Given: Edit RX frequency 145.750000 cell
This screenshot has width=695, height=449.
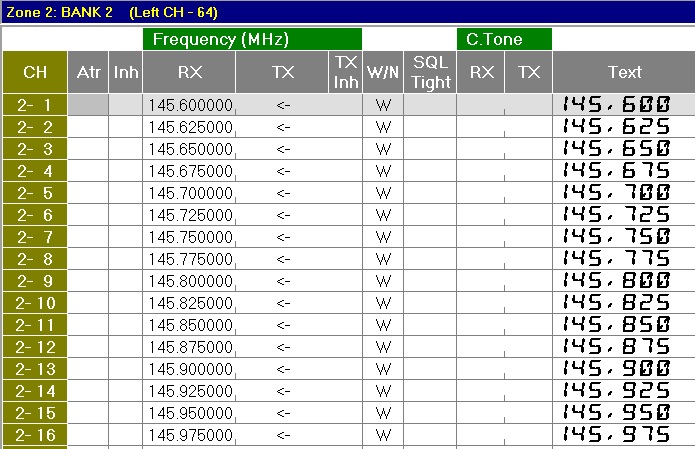Looking at the screenshot, I should pos(189,237).
